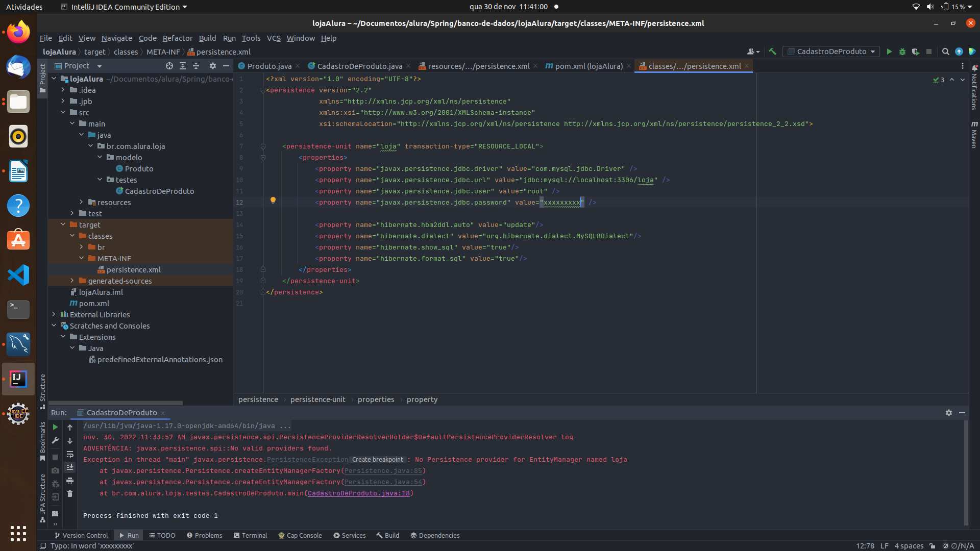The height and width of the screenshot is (551, 980).
Task: Click Create breakpoint hint
Action: pos(378,460)
